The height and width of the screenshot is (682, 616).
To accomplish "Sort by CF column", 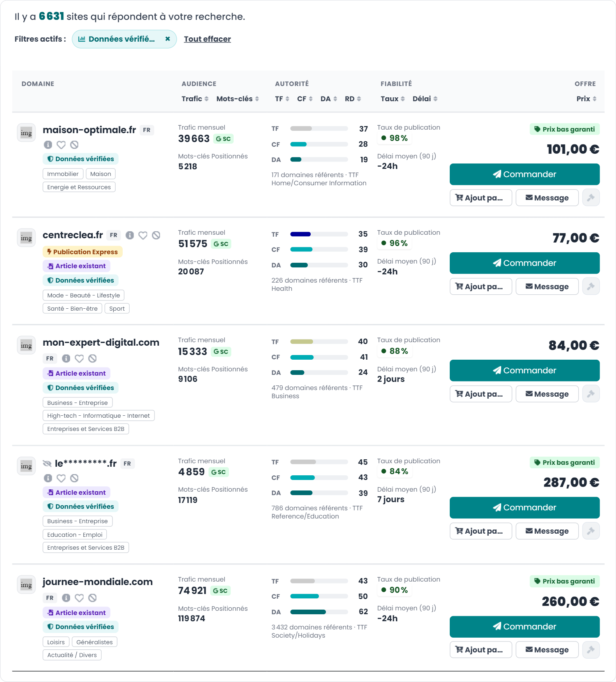I will pyautogui.click(x=304, y=99).
